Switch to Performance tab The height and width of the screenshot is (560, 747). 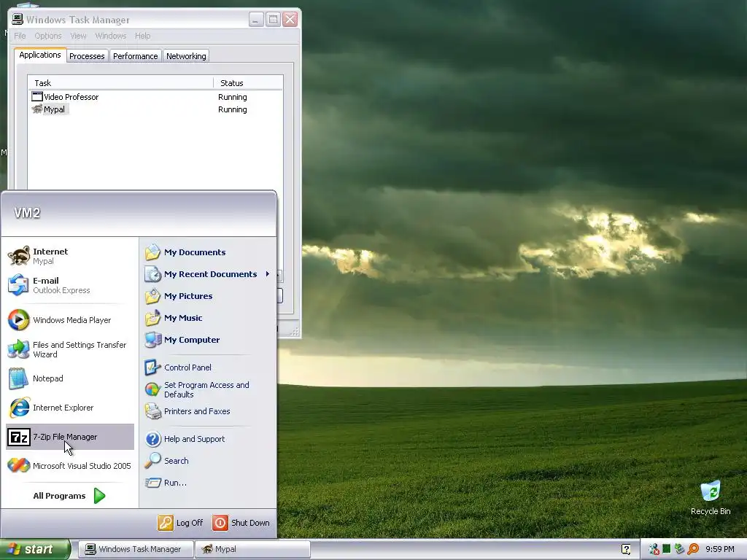135,56
